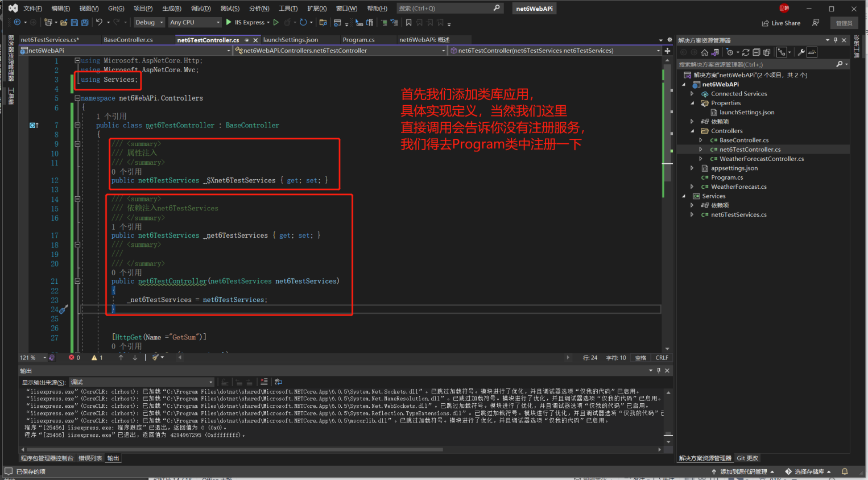
Task: Open the Any CPU platform dropdown
Action: pos(195,22)
